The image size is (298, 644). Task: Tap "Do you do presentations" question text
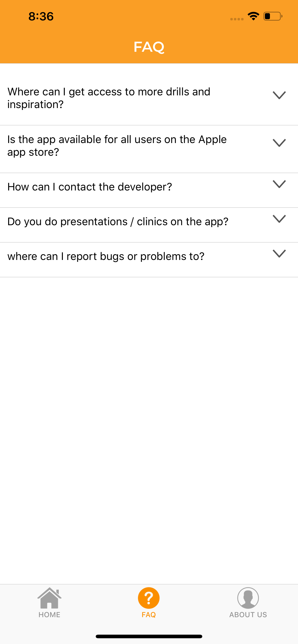tap(118, 222)
